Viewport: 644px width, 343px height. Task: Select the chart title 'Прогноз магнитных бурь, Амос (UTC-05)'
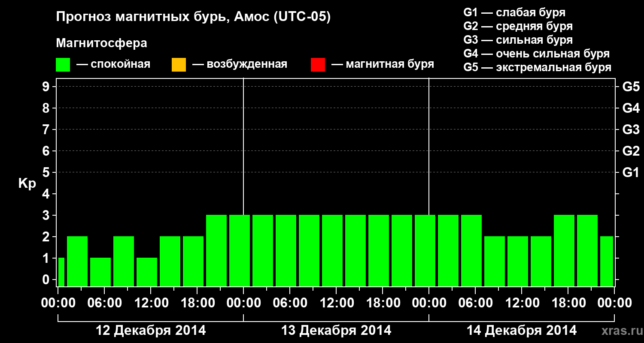pyautogui.click(x=193, y=18)
